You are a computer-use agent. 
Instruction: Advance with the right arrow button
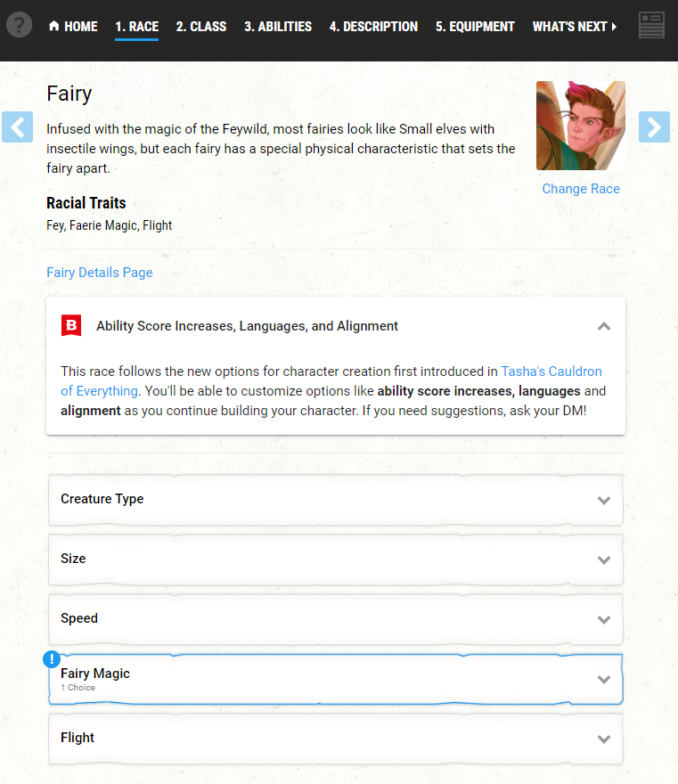click(x=654, y=127)
